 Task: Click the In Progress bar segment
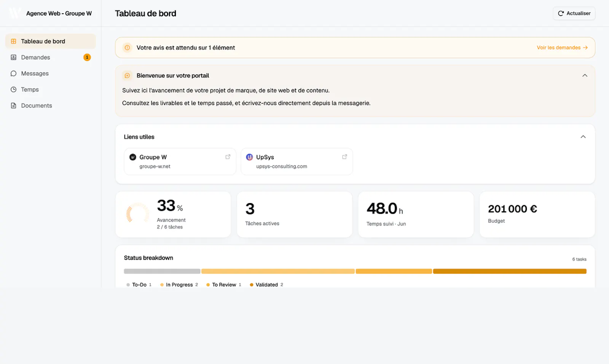click(278, 271)
